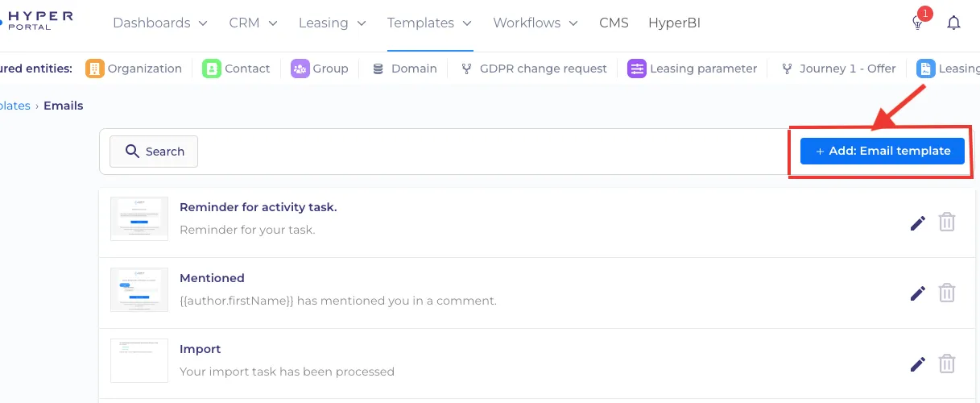
Task: Open the notifications bell
Action: point(953,23)
